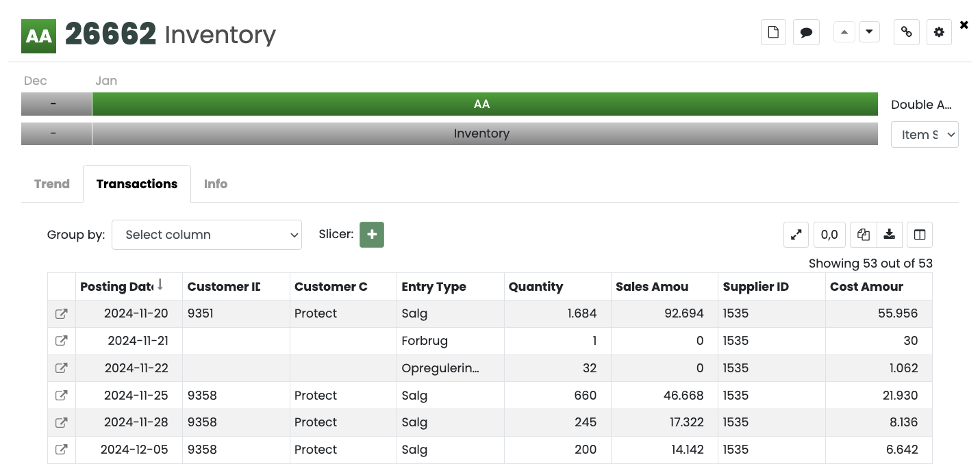Open the settings gear icon
Image resolution: width=980 pixels, height=464 pixels.
point(939,32)
